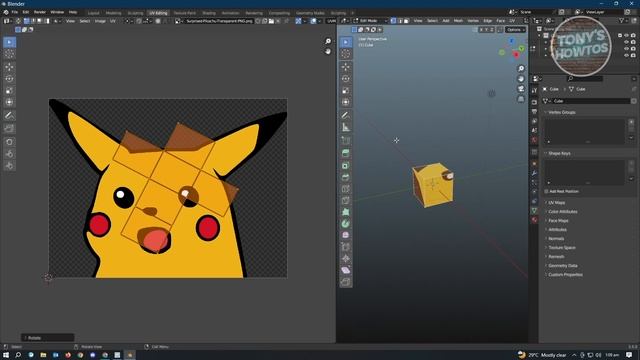This screenshot has width=640, height=360.
Task: Open the Windows Start menu
Action: 6,355
